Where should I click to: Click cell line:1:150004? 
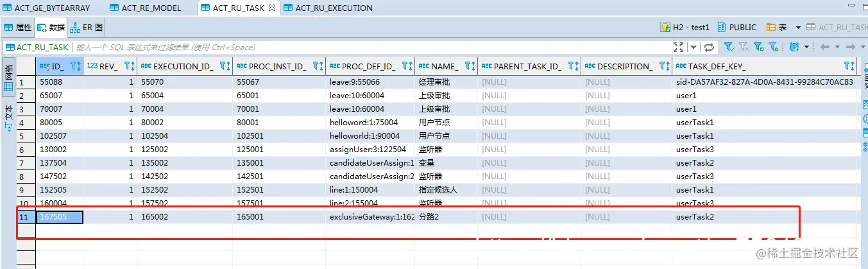(x=371, y=190)
